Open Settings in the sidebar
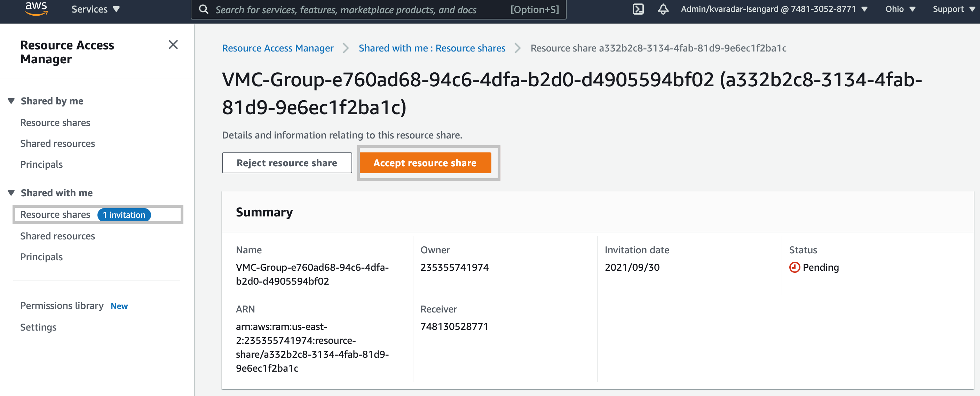980x396 pixels. coord(38,327)
